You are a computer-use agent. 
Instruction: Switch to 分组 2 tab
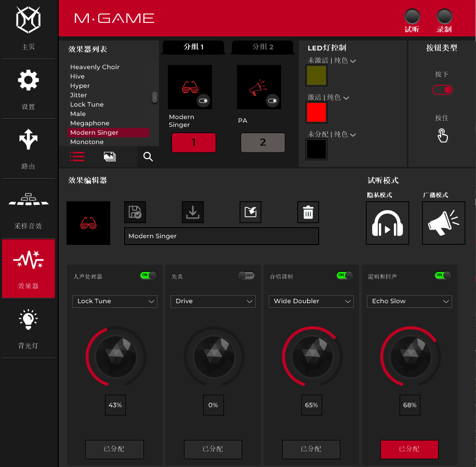[x=262, y=47]
